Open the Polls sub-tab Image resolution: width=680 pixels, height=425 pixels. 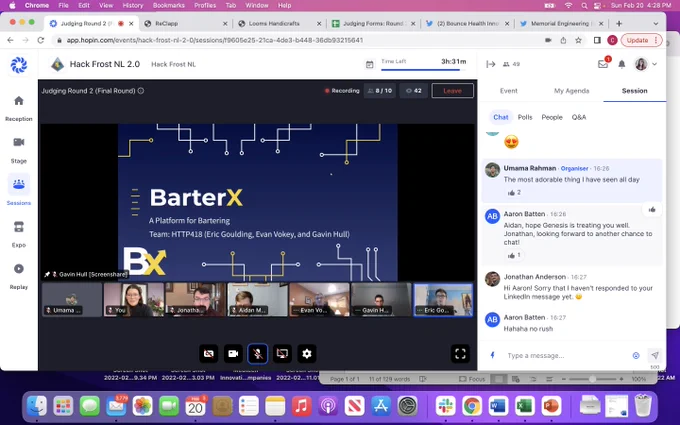click(x=525, y=117)
